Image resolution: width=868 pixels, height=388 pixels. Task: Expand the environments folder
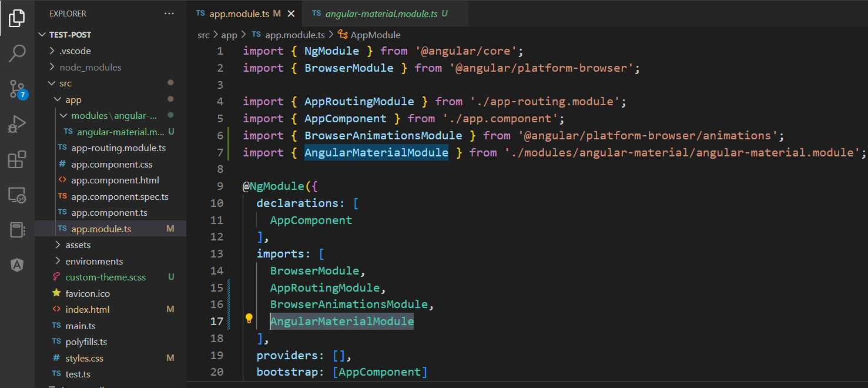58,261
